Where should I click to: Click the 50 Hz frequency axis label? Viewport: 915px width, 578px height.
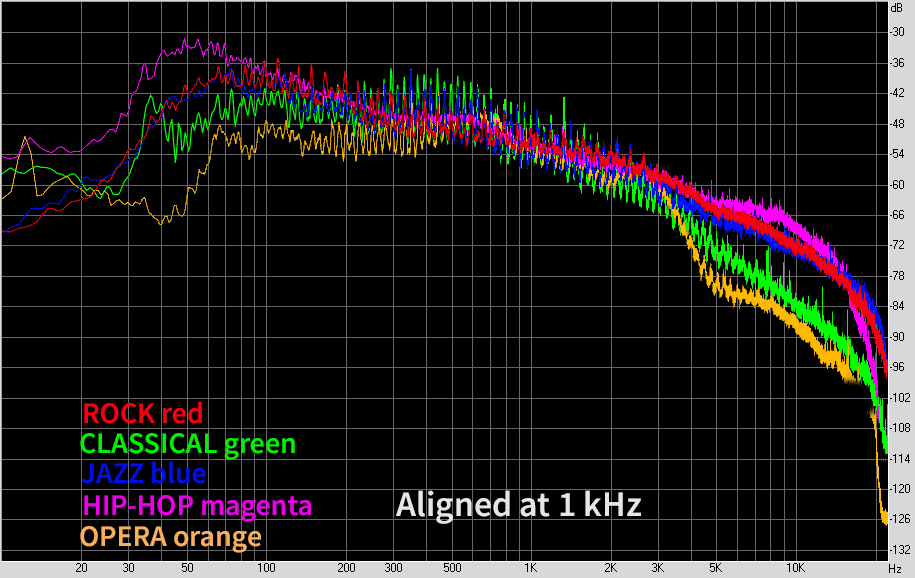tap(187, 568)
